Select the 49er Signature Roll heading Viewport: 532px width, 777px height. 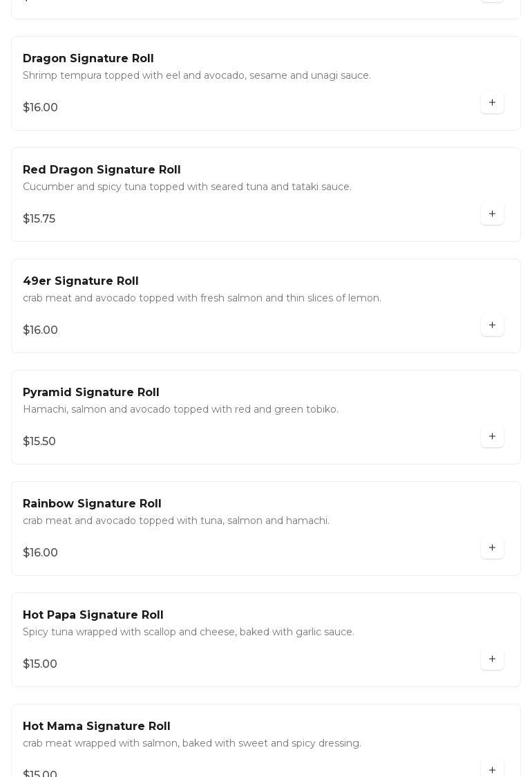click(81, 281)
